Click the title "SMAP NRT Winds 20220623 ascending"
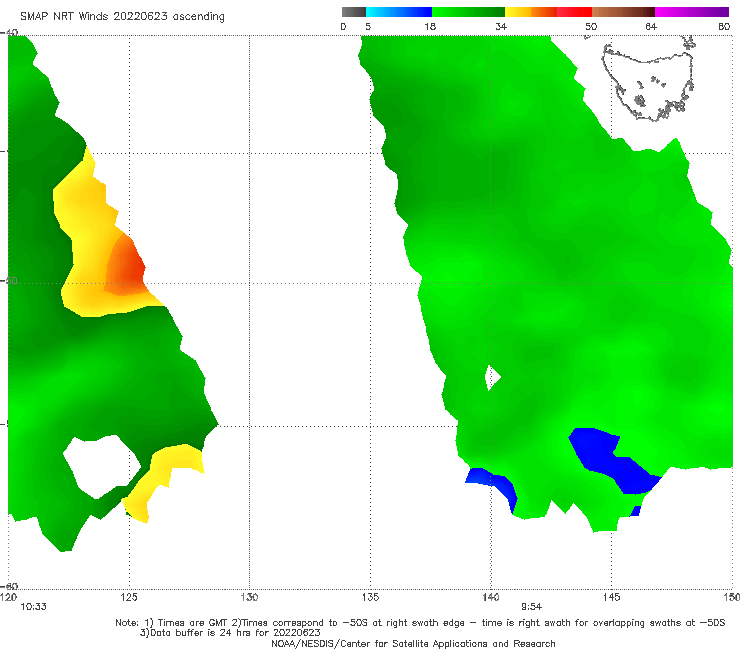Screen dimensions: 740x650 point(122,16)
